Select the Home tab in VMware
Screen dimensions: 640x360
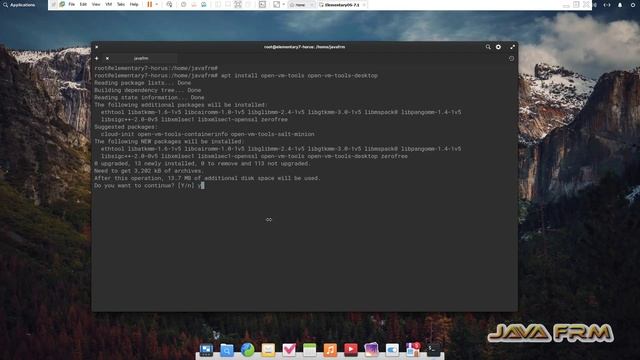pyautogui.click(x=302, y=5)
